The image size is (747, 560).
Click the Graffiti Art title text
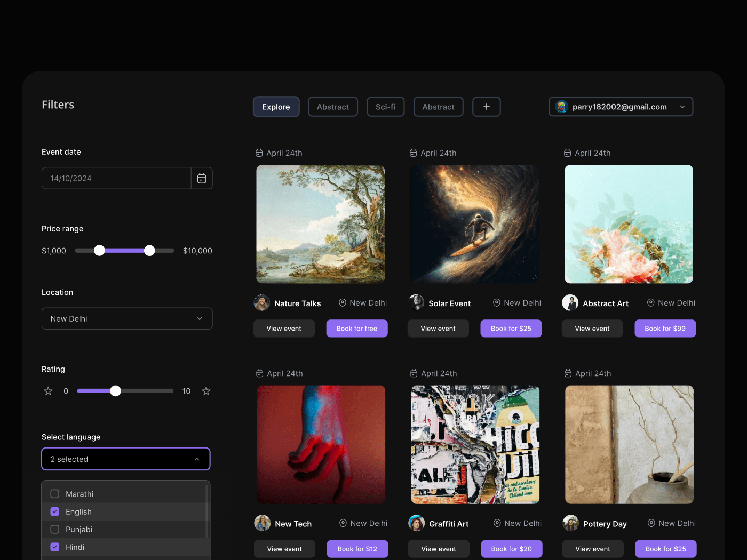pos(449,524)
